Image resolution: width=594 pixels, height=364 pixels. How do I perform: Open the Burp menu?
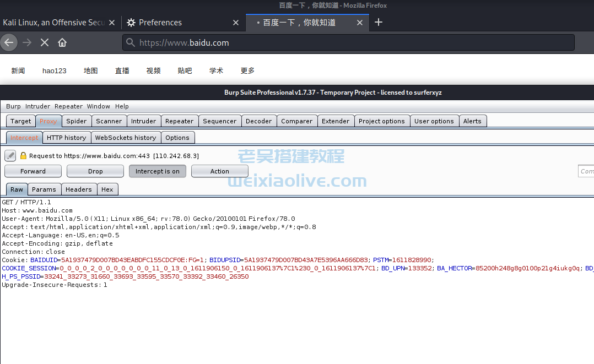coord(13,106)
